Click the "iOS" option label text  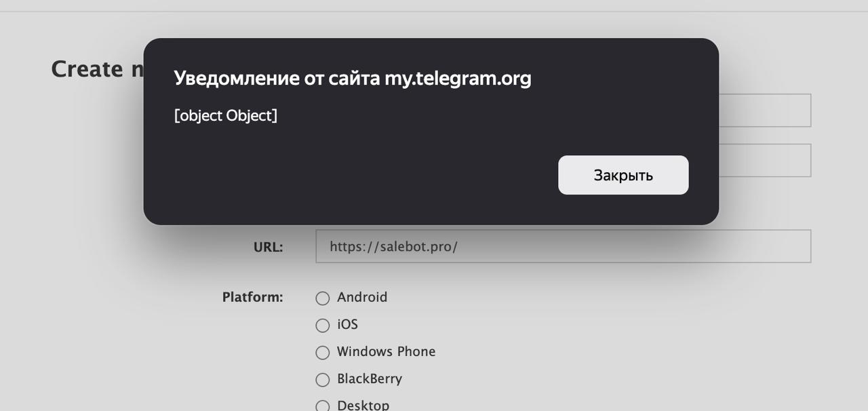347,324
